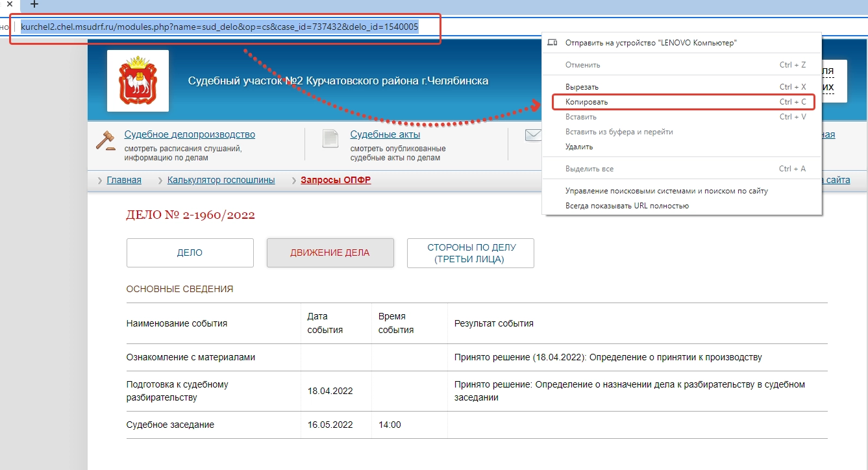Open Управление поисковыми системами и поиском по сайту
This screenshot has height=470, width=868.
coord(682,191)
